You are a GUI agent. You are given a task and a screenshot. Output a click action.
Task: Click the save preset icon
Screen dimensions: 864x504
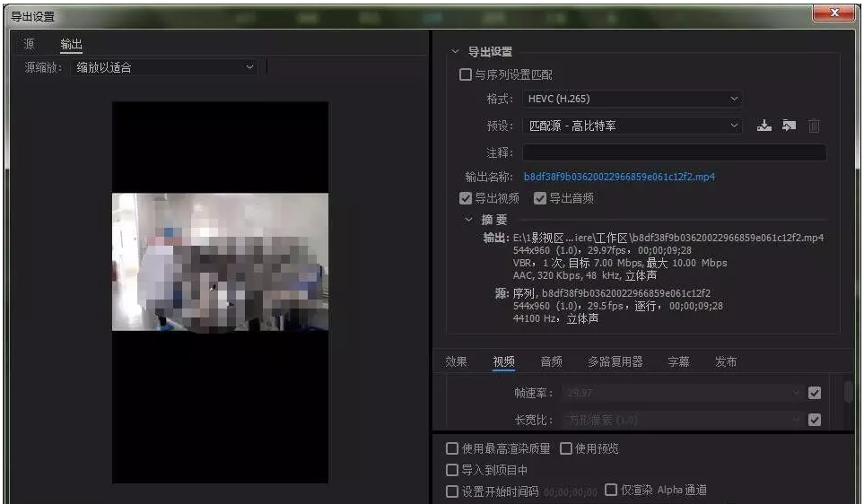click(x=764, y=126)
